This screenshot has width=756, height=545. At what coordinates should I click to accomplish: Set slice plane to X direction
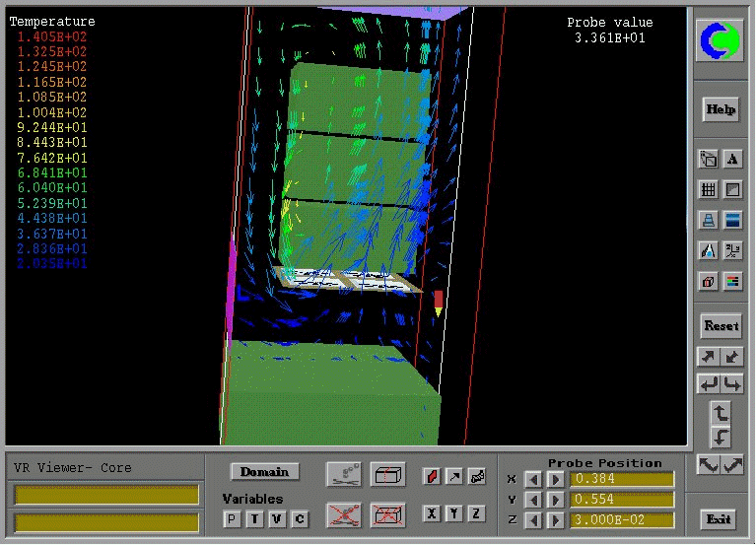[432, 513]
